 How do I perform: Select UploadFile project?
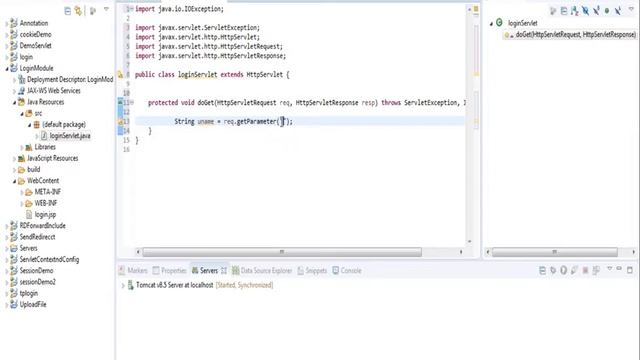point(33,304)
